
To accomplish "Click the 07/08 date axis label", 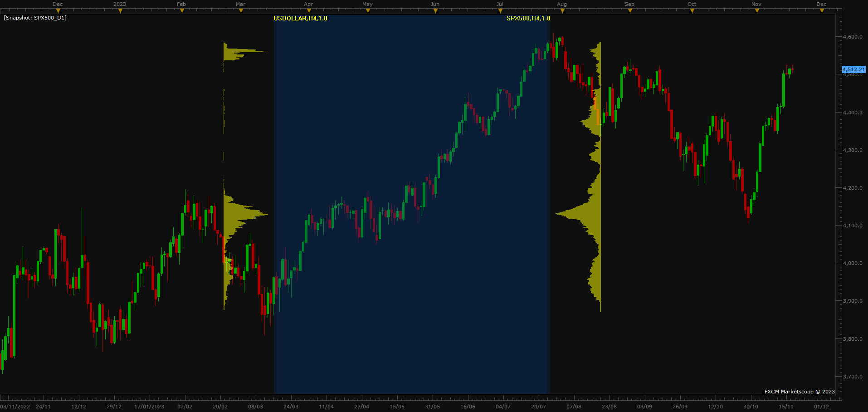I will point(574,407).
